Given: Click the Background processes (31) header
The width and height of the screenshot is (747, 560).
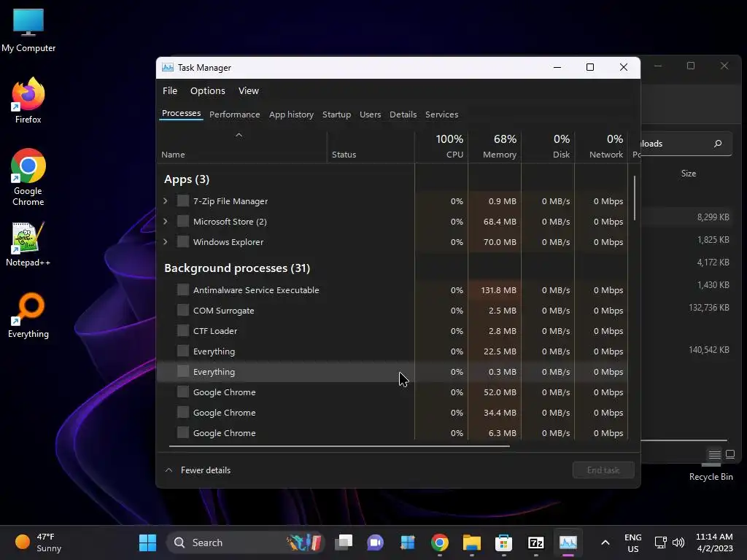Looking at the screenshot, I should 237,268.
